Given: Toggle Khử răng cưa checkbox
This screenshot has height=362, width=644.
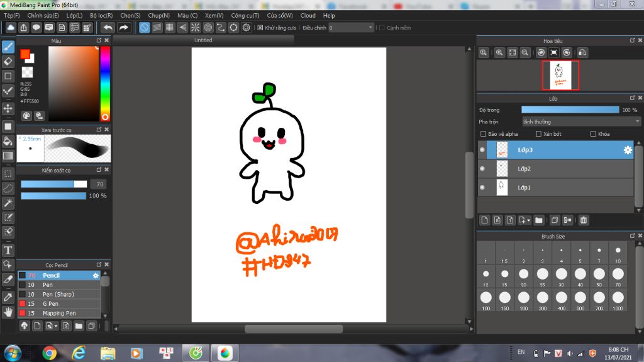Looking at the screenshot, I should 260,28.
